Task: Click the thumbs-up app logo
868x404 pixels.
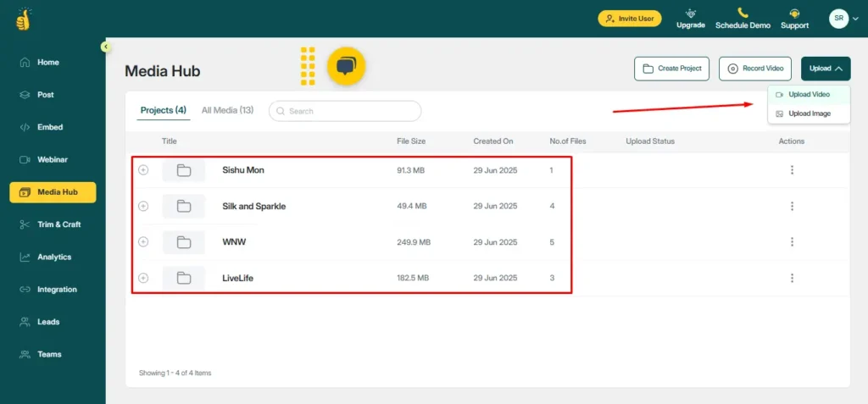Action: (x=23, y=19)
